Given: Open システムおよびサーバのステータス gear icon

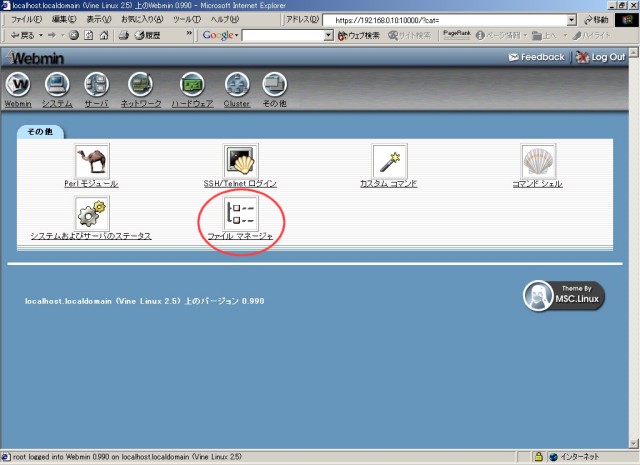Looking at the screenshot, I should (x=92, y=213).
